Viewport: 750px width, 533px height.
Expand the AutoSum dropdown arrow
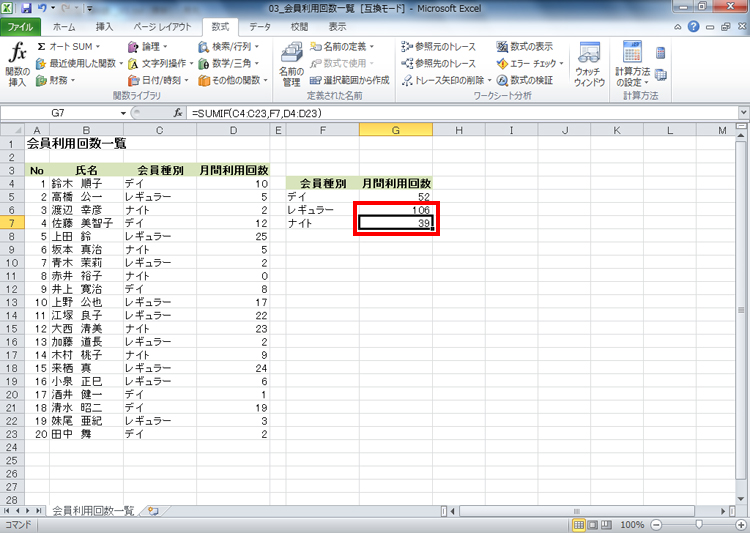(x=98, y=46)
